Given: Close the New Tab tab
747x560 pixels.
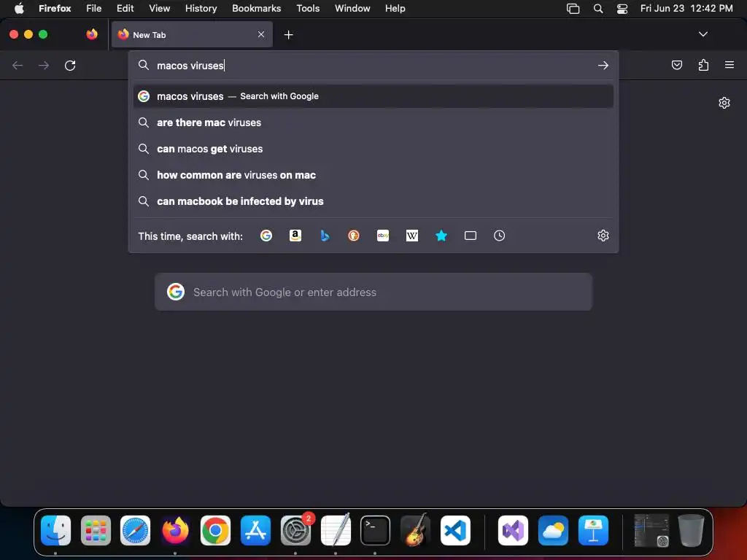Looking at the screenshot, I should tap(261, 34).
